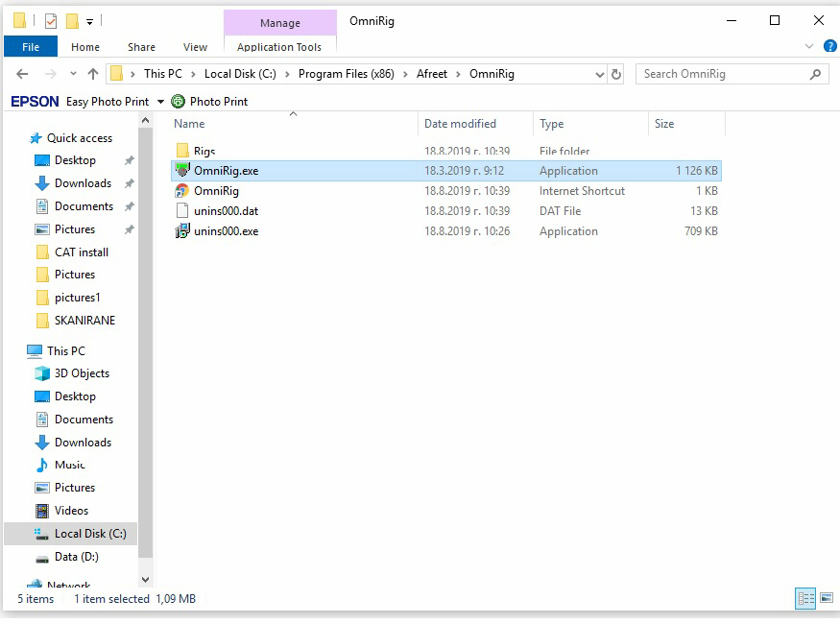This screenshot has width=840, height=624.
Task: Click the navigation pane scrollbar thumb
Action: point(145,343)
